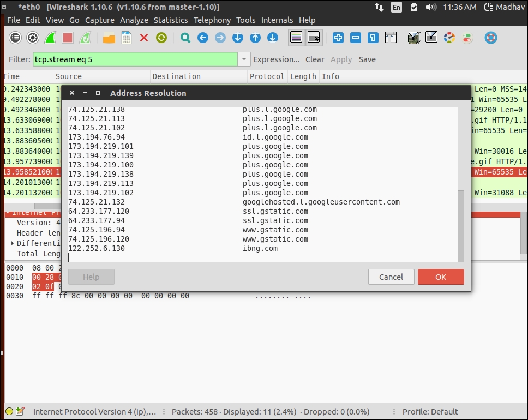This screenshot has width=528, height=420.
Task: Close the capture file with the red X icon
Action: click(x=144, y=38)
